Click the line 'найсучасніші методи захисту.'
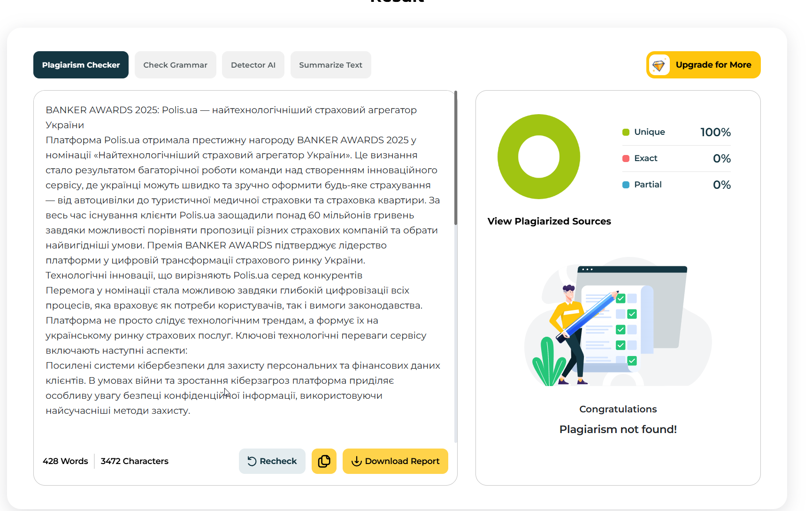This screenshot has width=812, height=511. coord(118,410)
